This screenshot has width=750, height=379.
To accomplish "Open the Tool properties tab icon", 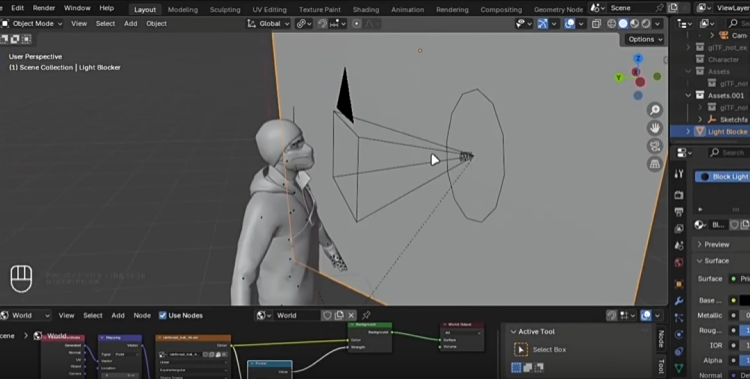I will 679,174.
